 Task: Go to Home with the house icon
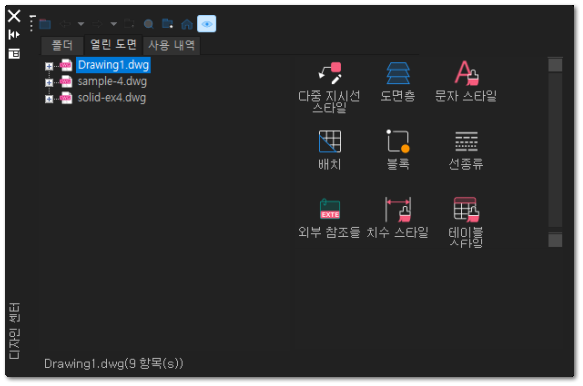tap(187, 25)
